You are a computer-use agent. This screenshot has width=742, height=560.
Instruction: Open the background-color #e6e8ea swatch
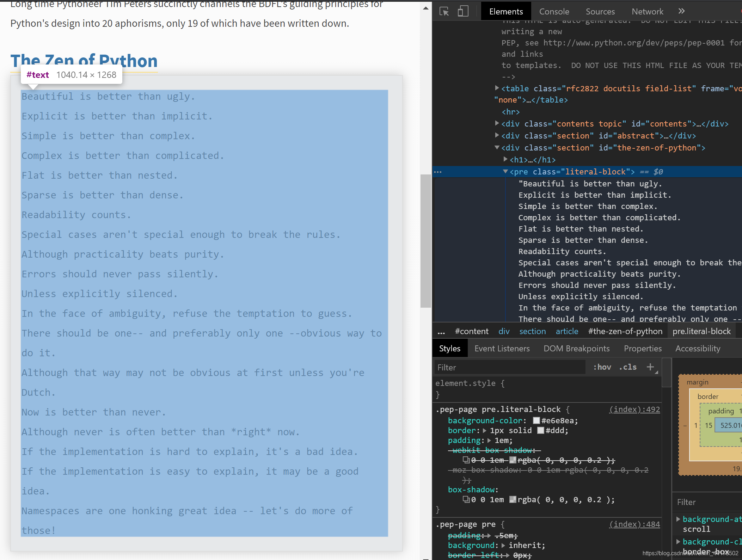pyautogui.click(x=536, y=420)
